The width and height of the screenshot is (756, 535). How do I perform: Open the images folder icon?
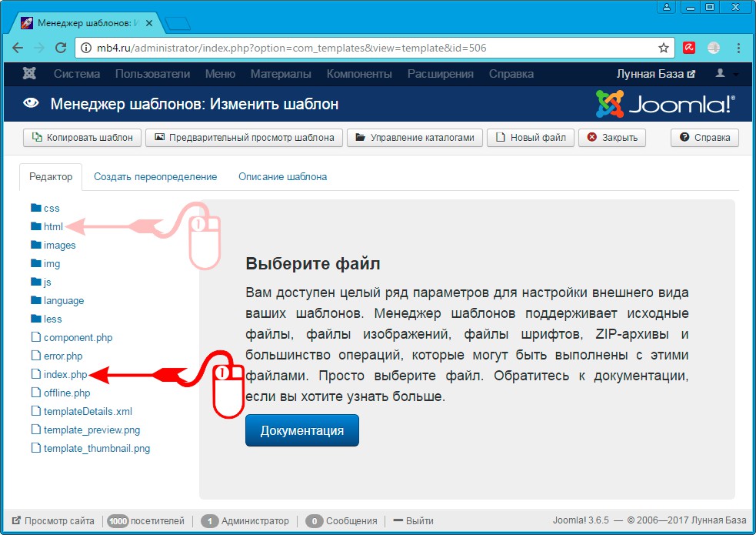coord(35,245)
